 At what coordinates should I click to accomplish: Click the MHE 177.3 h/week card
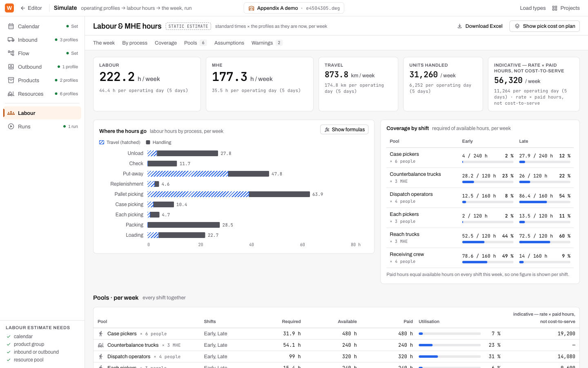tap(260, 84)
